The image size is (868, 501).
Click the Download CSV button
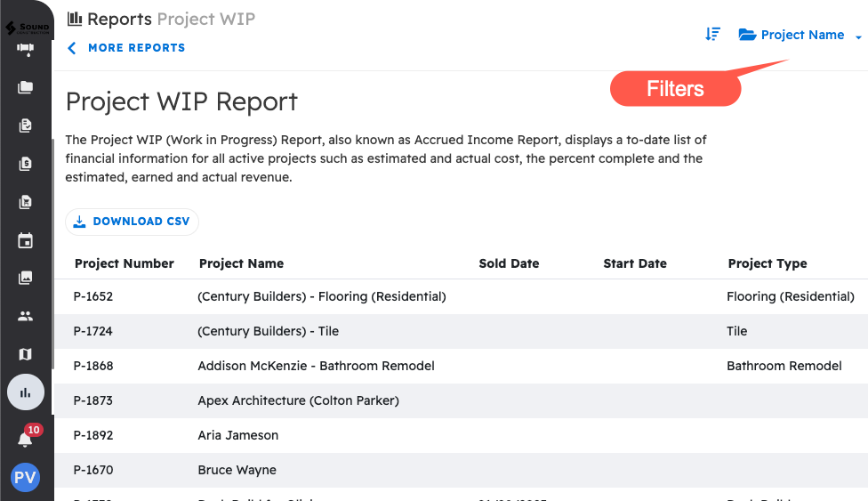pyautogui.click(x=132, y=222)
